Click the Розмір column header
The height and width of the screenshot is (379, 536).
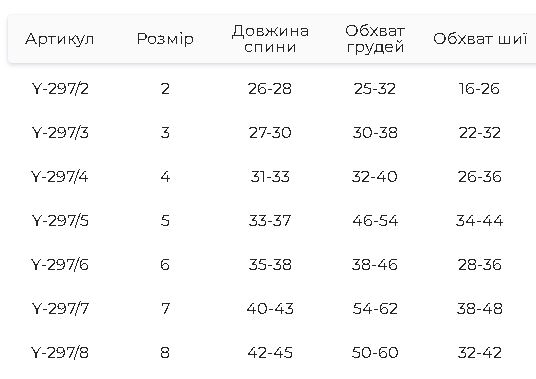coord(165,39)
